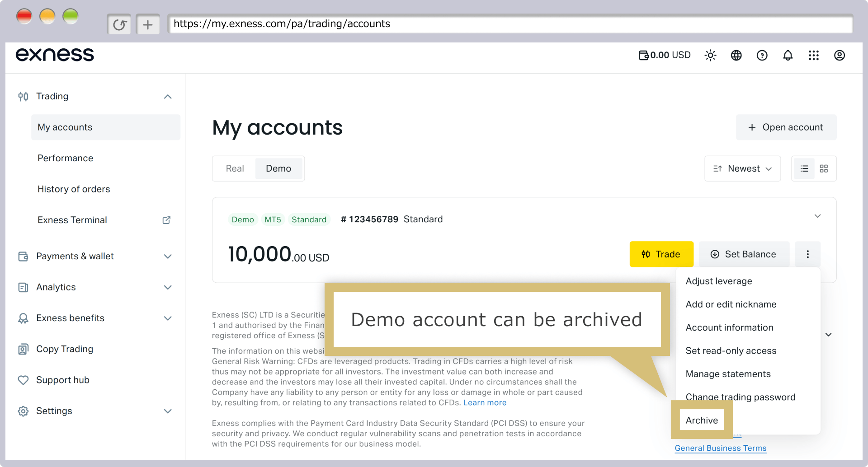Click the Open account button
This screenshot has width=868, height=467.
point(786,127)
